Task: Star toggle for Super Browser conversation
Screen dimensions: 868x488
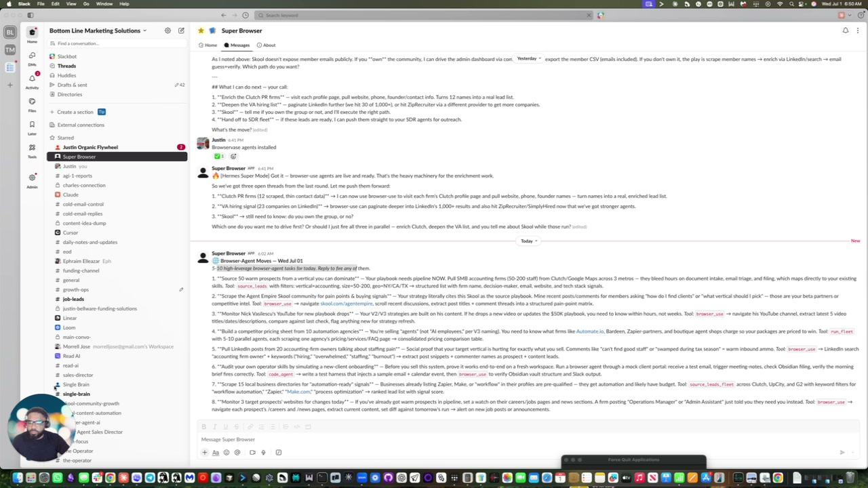Action: [x=201, y=30]
